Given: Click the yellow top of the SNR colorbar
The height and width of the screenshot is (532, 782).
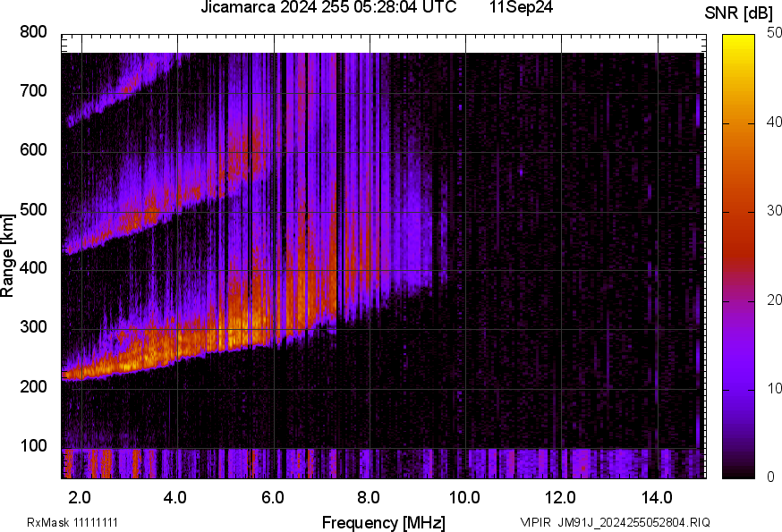Looking at the screenshot, I should pyautogui.click(x=739, y=38).
